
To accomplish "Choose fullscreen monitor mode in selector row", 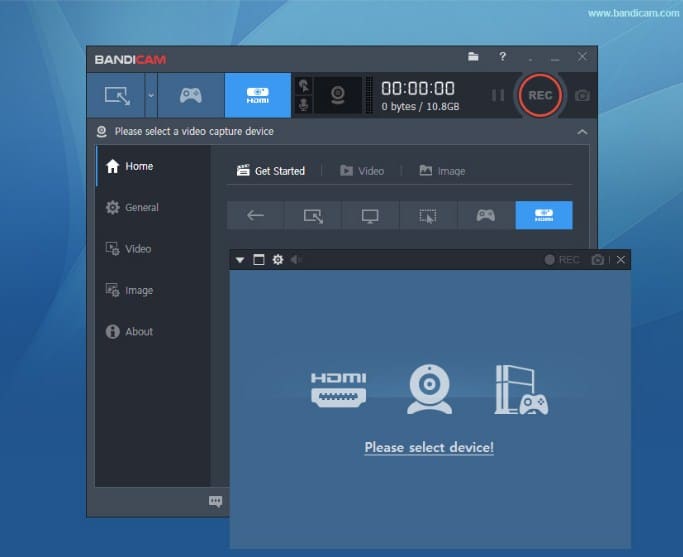I will (370, 215).
